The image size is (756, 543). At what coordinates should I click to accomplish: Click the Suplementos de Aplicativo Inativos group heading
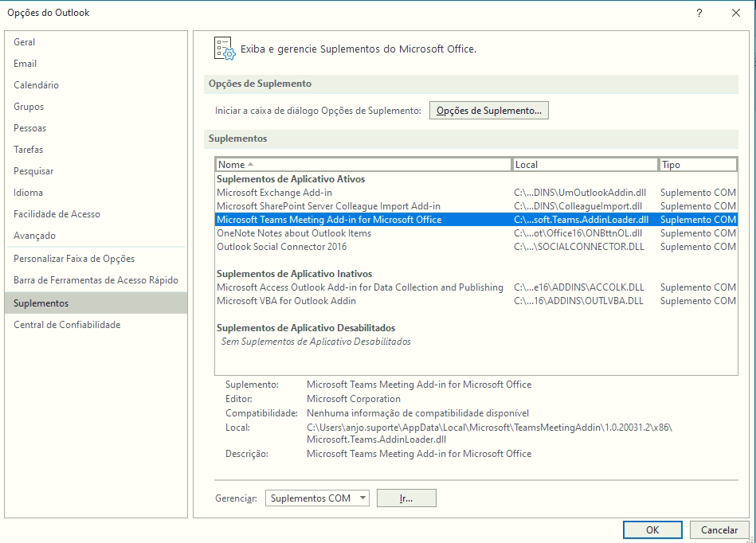tap(294, 274)
